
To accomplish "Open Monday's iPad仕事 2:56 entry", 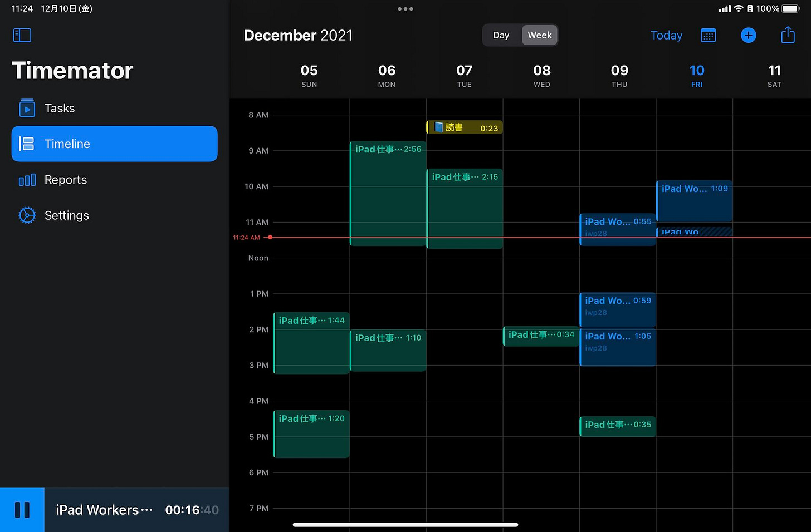I will pyautogui.click(x=388, y=193).
